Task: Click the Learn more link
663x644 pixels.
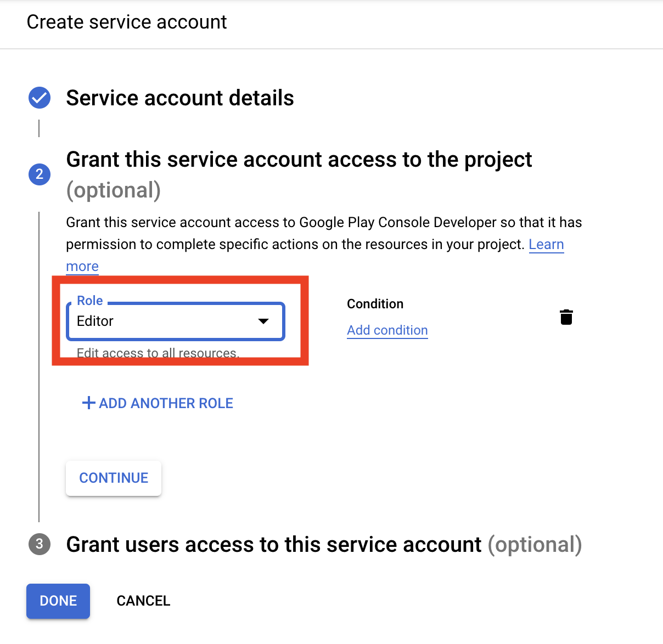Action: (x=546, y=245)
